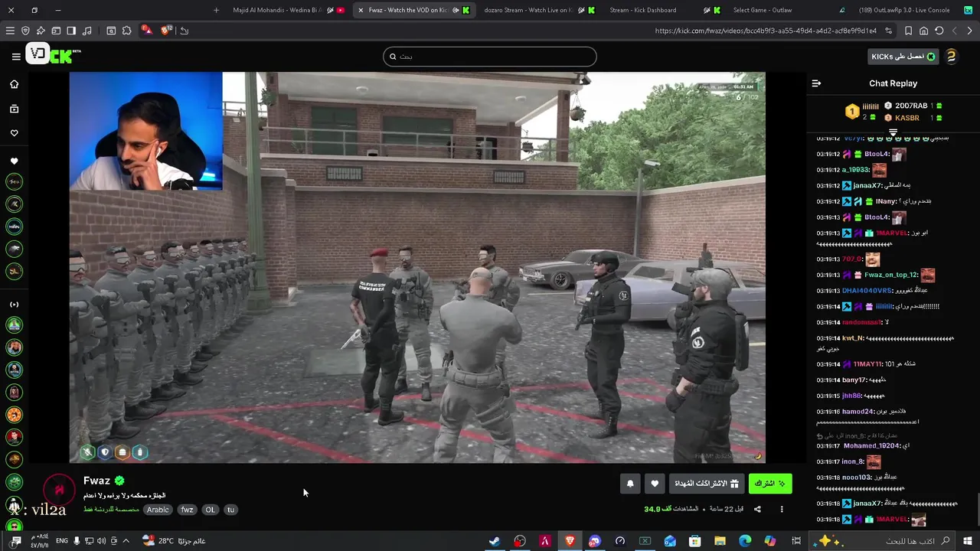This screenshot has width=980, height=551.
Task: Reload the page with refresh icon
Action: coord(939,31)
